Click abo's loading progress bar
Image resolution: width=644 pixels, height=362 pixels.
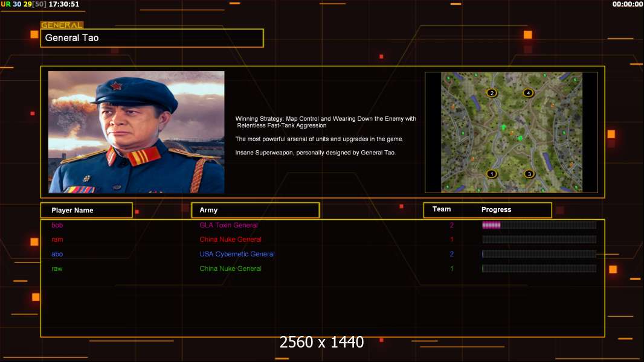pyautogui.click(x=539, y=254)
